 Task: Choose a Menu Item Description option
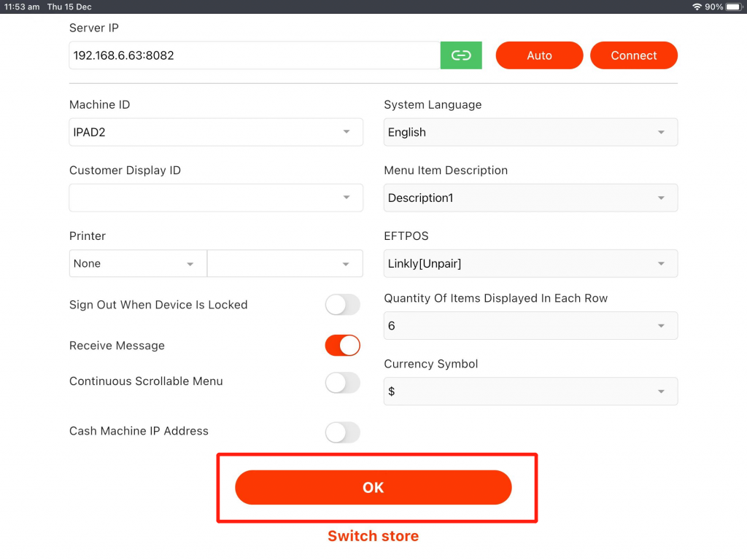pos(530,198)
